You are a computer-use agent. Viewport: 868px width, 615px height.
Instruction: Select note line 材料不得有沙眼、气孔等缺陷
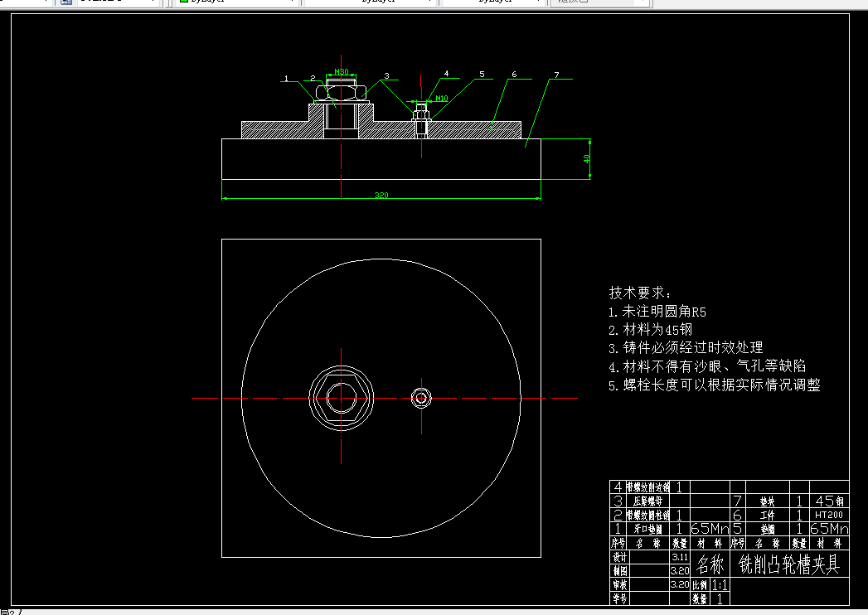pyautogui.click(x=707, y=366)
